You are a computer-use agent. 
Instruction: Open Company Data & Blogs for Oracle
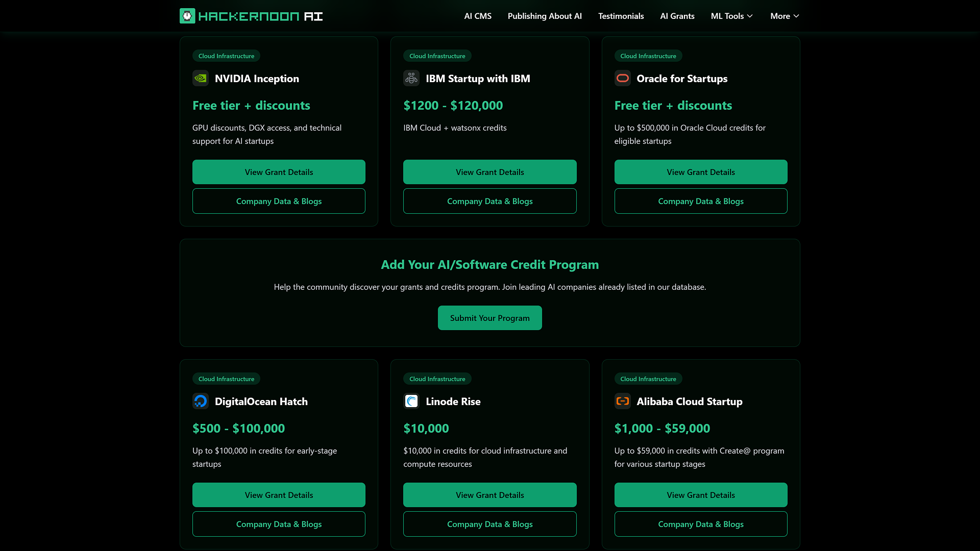click(701, 201)
